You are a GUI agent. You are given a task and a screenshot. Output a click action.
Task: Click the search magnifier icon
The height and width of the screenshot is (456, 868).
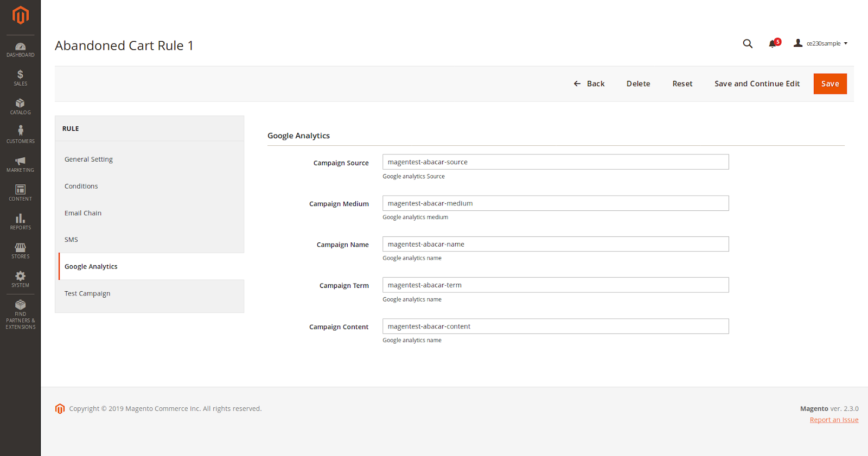tap(748, 43)
